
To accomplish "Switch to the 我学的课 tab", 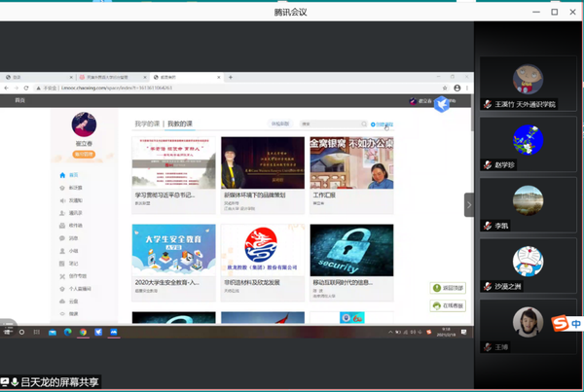I will point(146,125).
